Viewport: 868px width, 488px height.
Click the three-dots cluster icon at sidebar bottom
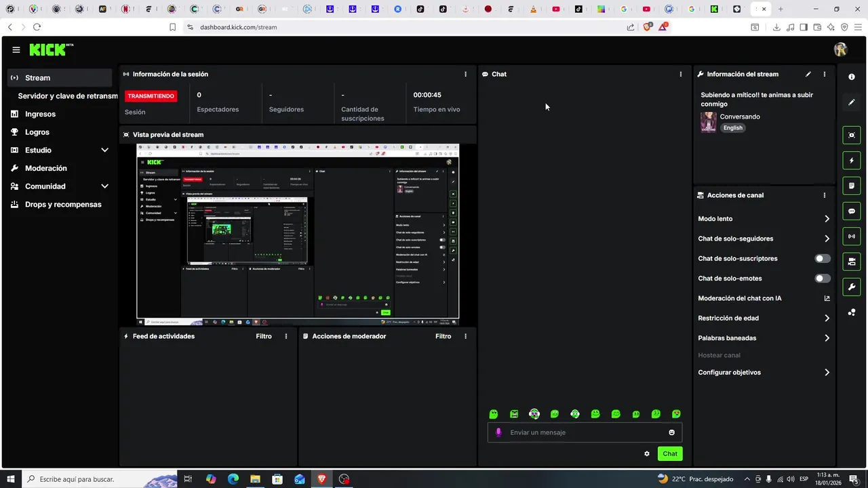[x=852, y=312]
